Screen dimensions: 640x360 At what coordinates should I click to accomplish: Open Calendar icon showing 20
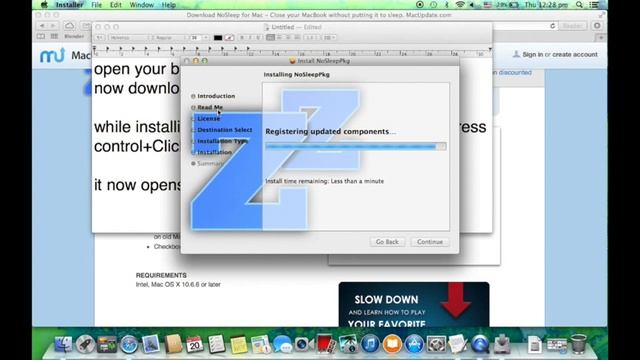194,344
